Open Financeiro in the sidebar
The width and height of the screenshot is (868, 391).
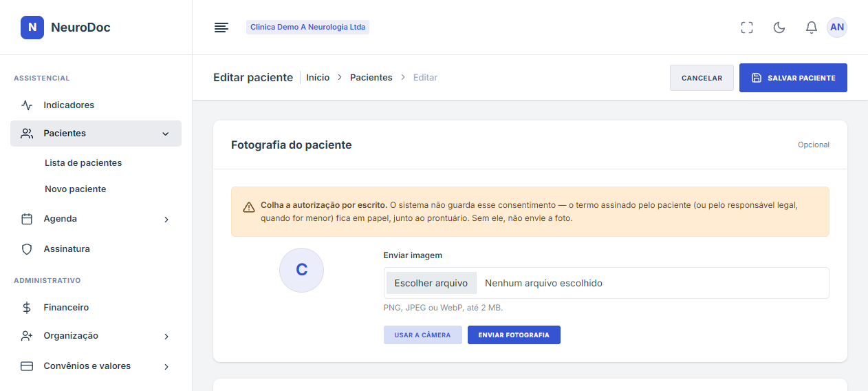click(x=96, y=308)
